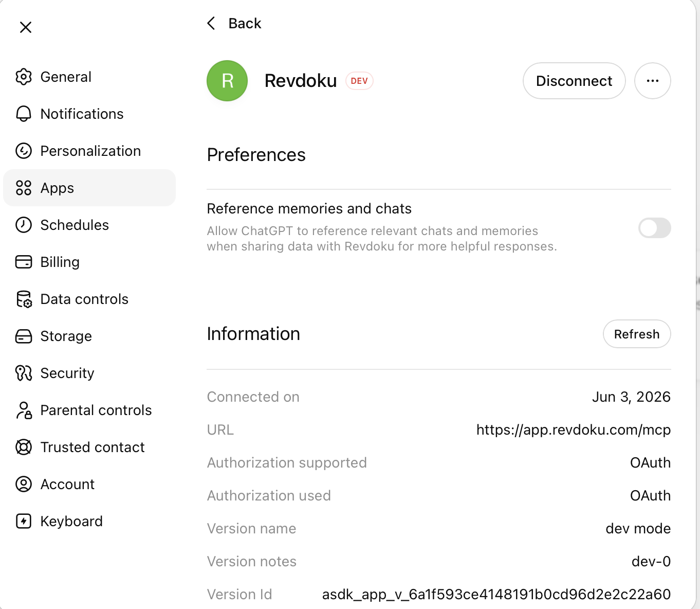Image resolution: width=700 pixels, height=609 pixels.
Task: Click the Billing card icon
Action: point(24,262)
